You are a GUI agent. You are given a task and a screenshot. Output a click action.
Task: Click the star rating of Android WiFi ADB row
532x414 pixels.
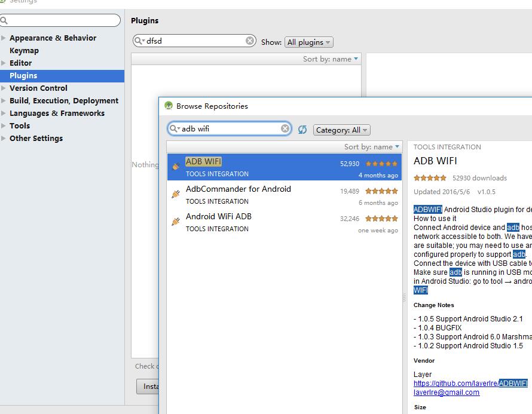click(381, 219)
